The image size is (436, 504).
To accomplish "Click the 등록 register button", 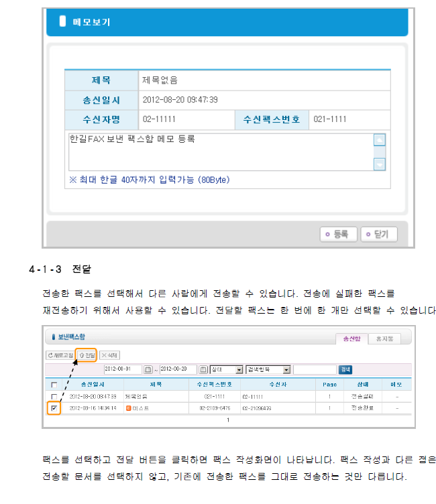I will coord(337,234).
